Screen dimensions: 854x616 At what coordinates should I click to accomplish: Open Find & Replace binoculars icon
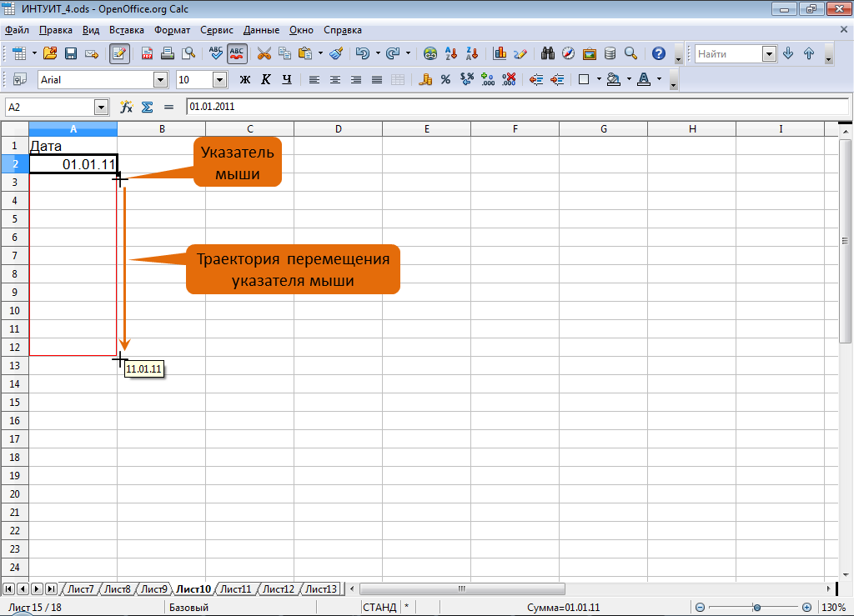[x=547, y=53]
